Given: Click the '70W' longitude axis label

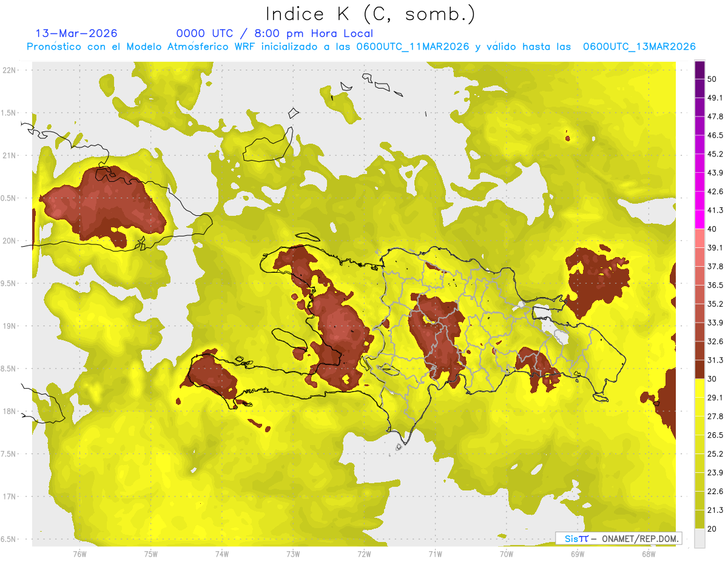Looking at the screenshot, I should [507, 554].
